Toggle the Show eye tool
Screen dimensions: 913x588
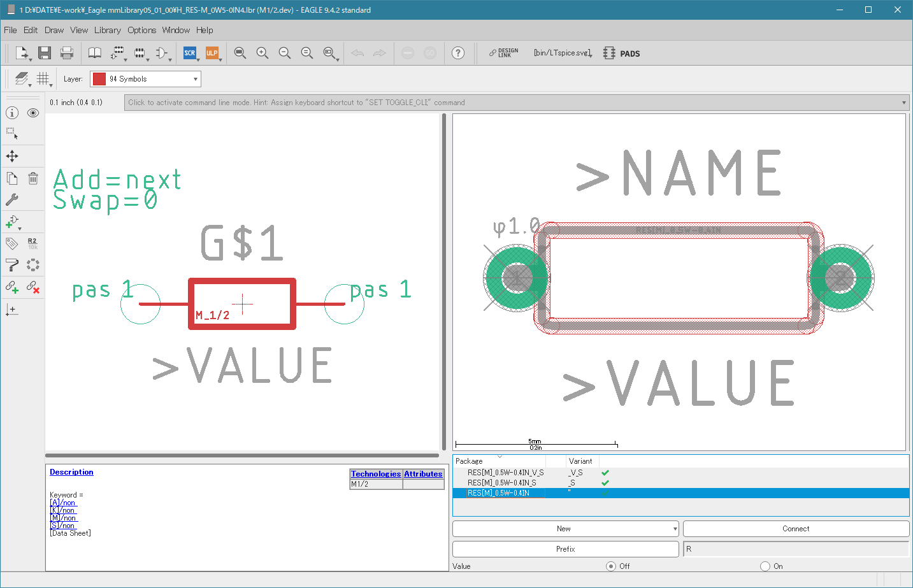tap(33, 113)
